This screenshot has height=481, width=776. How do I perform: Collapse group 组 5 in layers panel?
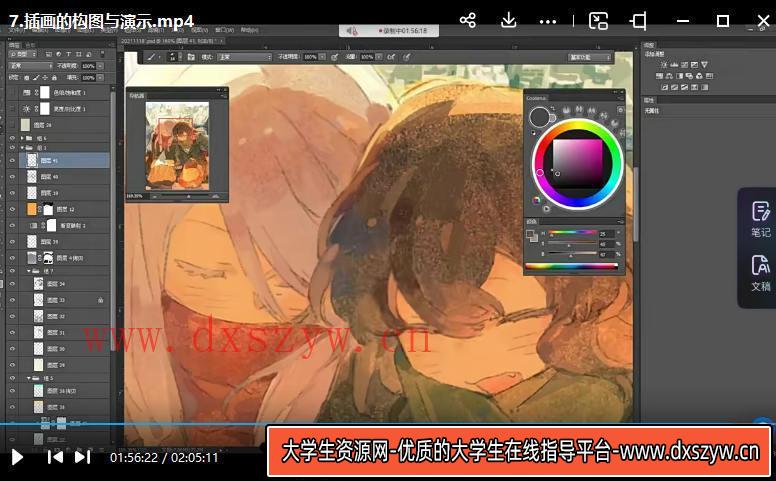tap(29, 378)
